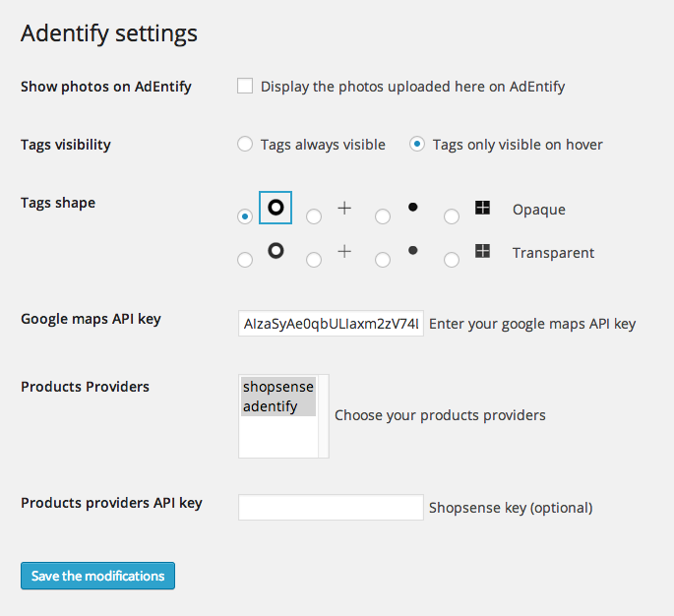The width and height of the screenshot is (674, 616).
Task: Pick the transparent square grid tag icon
Action: coord(482,251)
